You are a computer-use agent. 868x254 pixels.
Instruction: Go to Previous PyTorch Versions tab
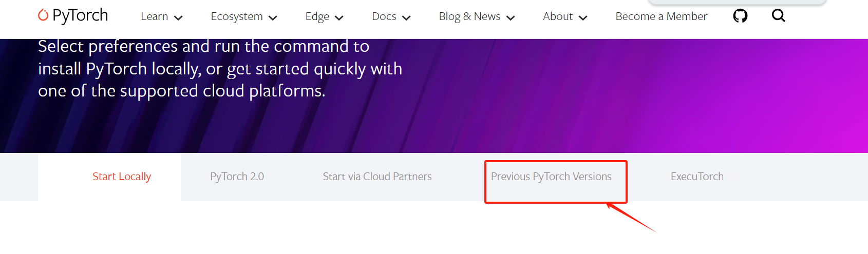(x=551, y=177)
